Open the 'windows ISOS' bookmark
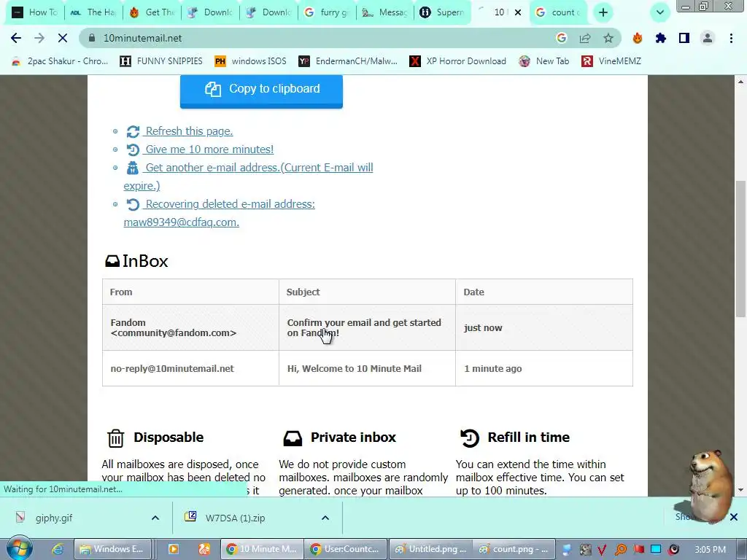747x560 pixels. coord(251,61)
